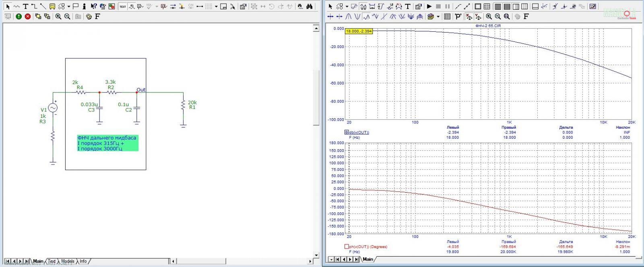Go to the next page in the analysis window

350,259
